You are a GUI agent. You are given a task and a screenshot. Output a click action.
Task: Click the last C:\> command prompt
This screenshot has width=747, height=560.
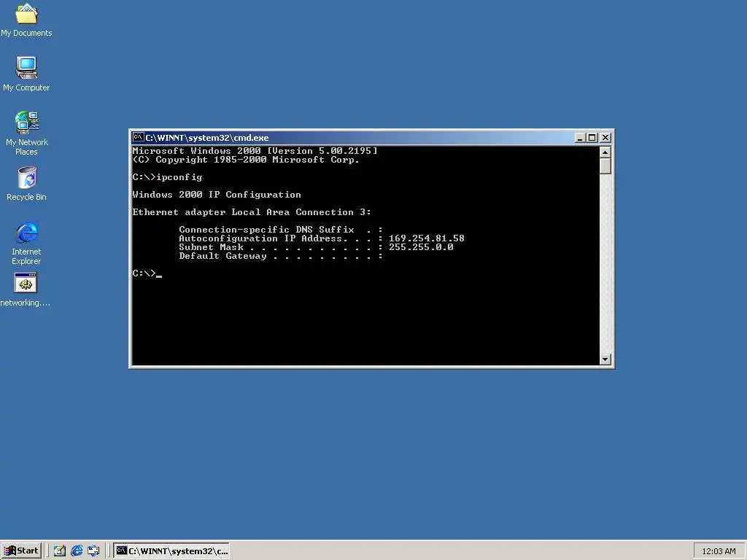147,273
